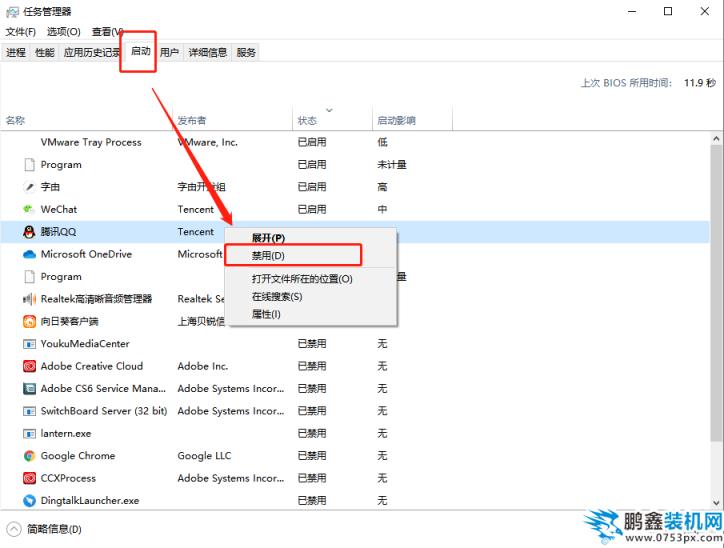Screen dimensions: 724x548
Task: Click the 字由 pen icon
Action: click(29, 187)
